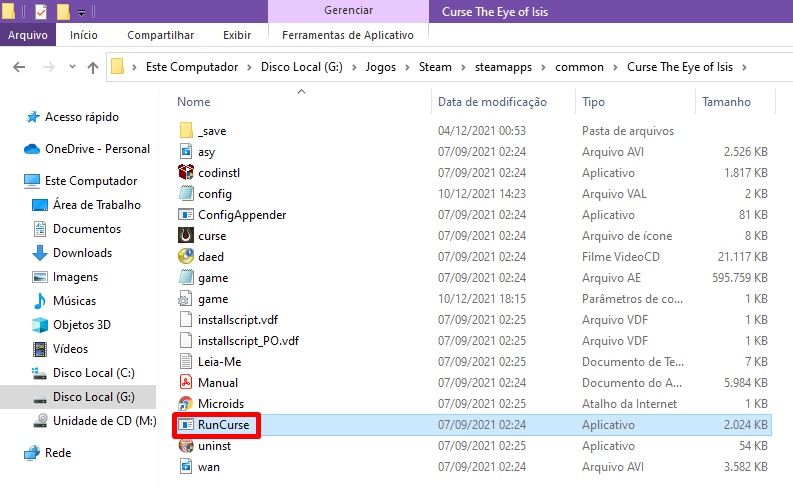The width and height of the screenshot is (793, 487).
Task: Click the Filme VideoCD type cell
Action: tap(621, 256)
